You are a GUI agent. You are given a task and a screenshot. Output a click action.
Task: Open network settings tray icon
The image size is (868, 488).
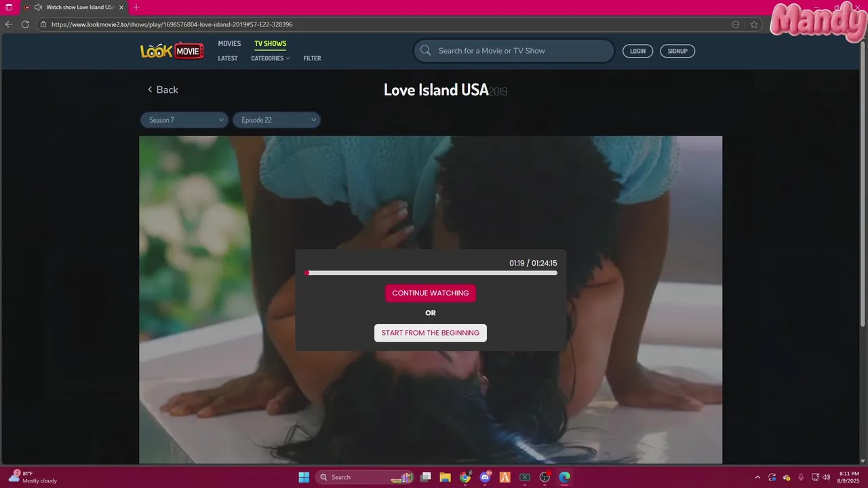[x=816, y=477]
